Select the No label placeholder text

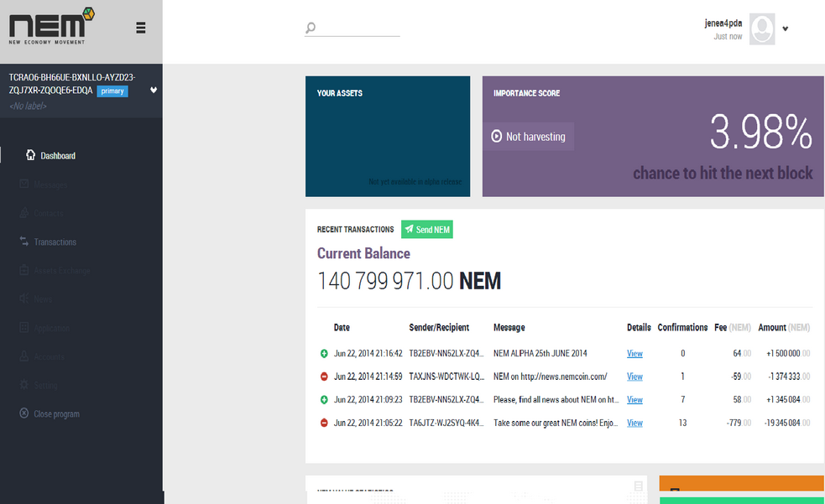28,107
